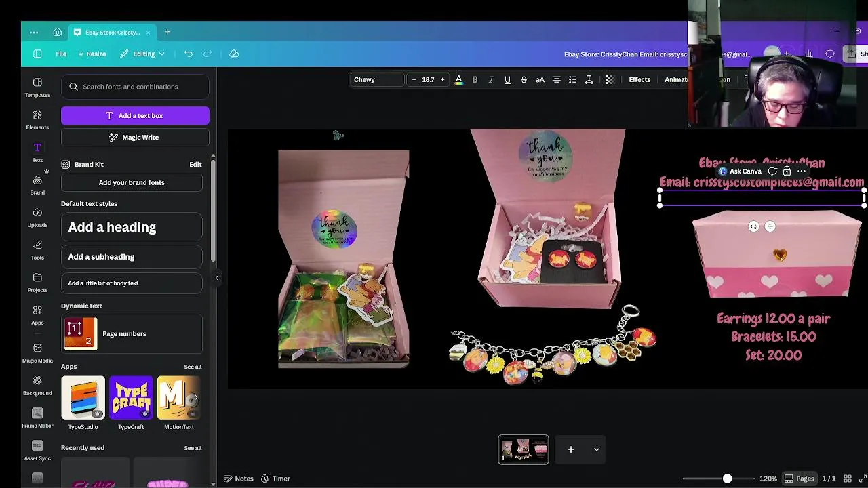This screenshot has height=488, width=868.
Task: Open the text spacing options
Action: (589, 79)
